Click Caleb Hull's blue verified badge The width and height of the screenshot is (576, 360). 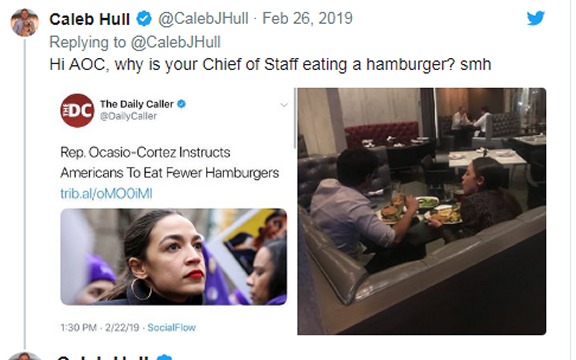(x=144, y=19)
